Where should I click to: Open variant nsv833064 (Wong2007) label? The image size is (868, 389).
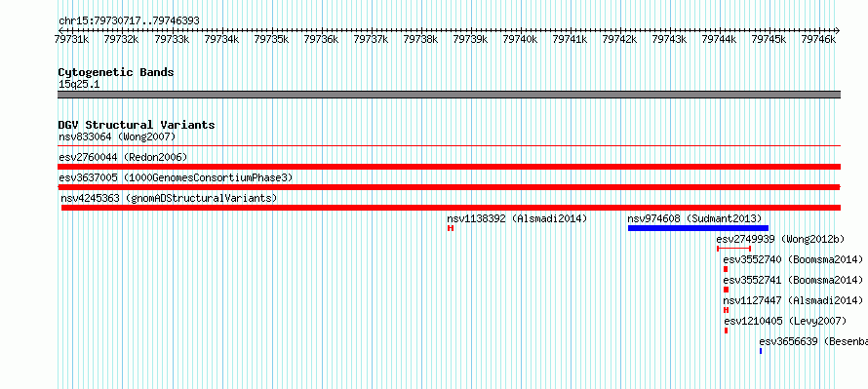coord(117,136)
